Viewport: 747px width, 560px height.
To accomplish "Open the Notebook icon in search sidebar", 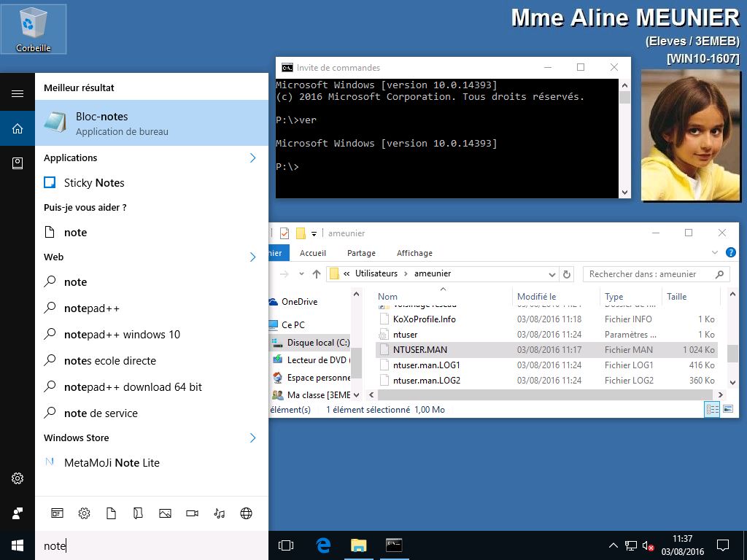I will [x=18, y=163].
